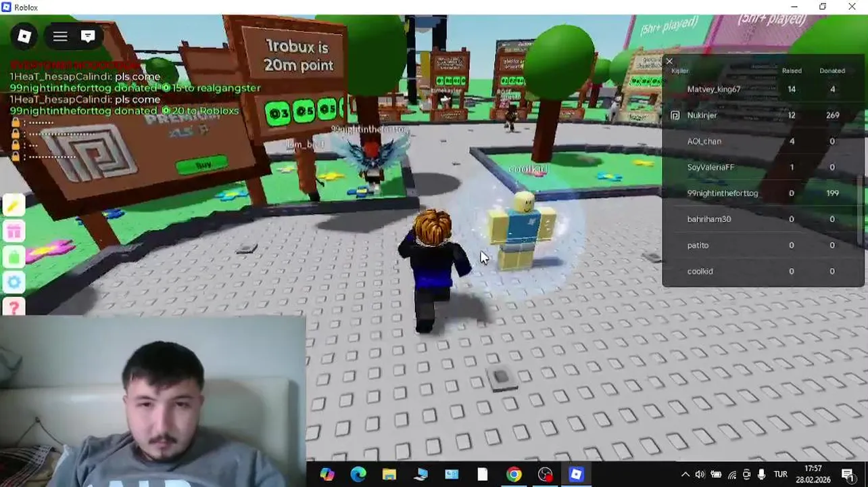Image resolution: width=868 pixels, height=487 pixels.
Task: Select the yellow pencil sidebar icon
Action: point(14,206)
